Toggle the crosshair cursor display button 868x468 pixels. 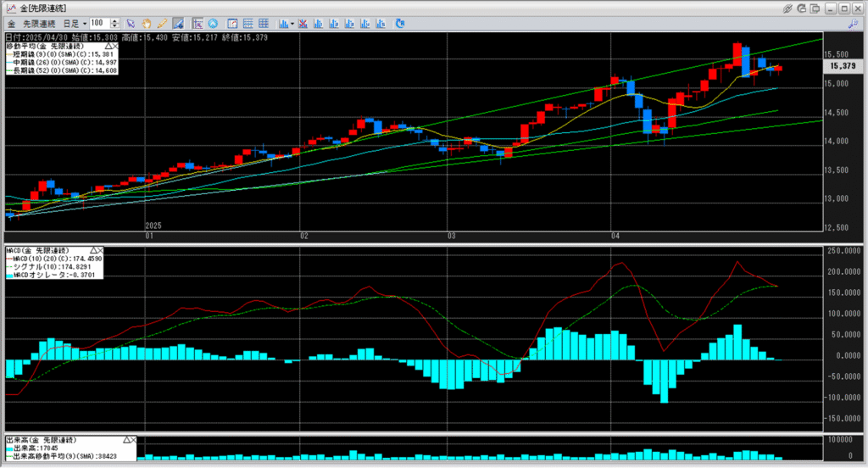pos(198,23)
